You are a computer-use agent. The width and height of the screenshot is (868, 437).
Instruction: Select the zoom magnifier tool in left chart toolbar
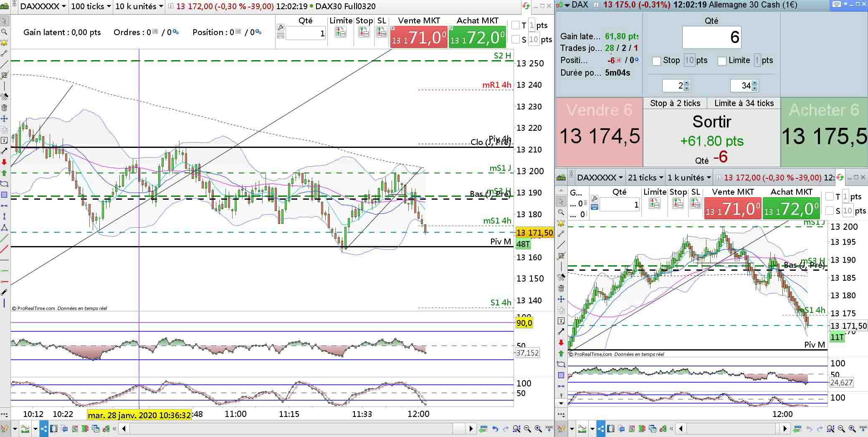pos(4,32)
